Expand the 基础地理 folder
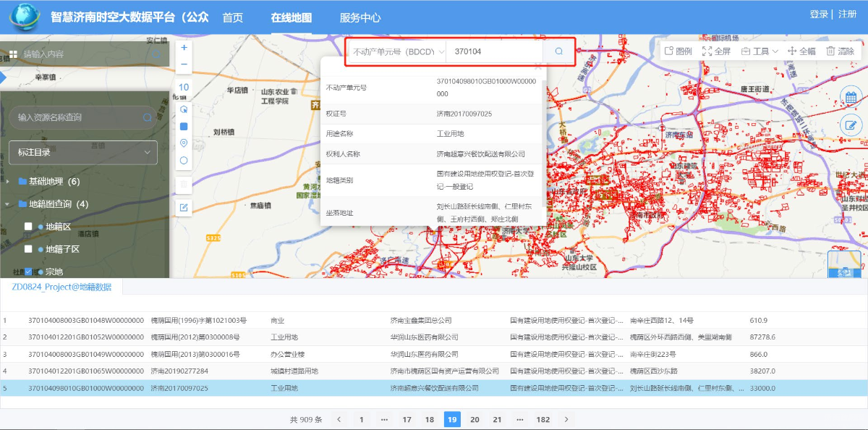The width and height of the screenshot is (868, 430). pyautogui.click(x=9, y=182)
